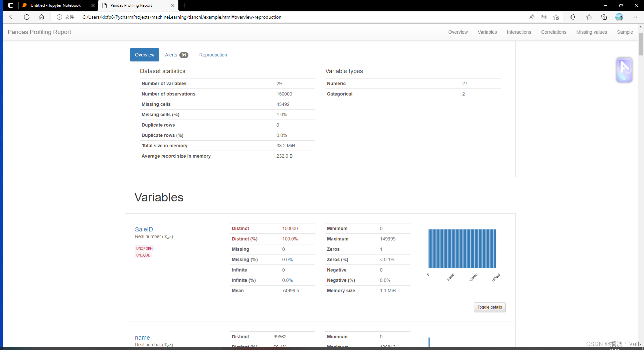This screenshot has height=350, width=644.
Task: Open the tab actions menu icon
Action: point(11,5)
